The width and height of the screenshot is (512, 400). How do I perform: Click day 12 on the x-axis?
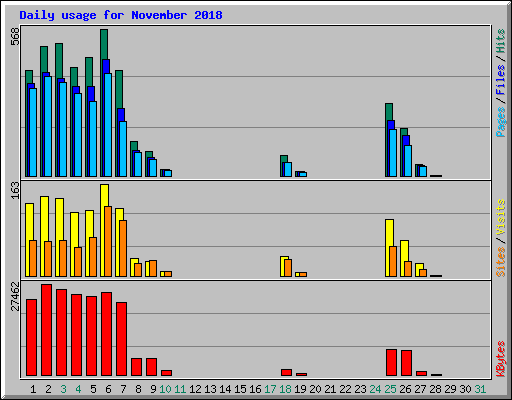pyautogui.click(x=195, y=389)
